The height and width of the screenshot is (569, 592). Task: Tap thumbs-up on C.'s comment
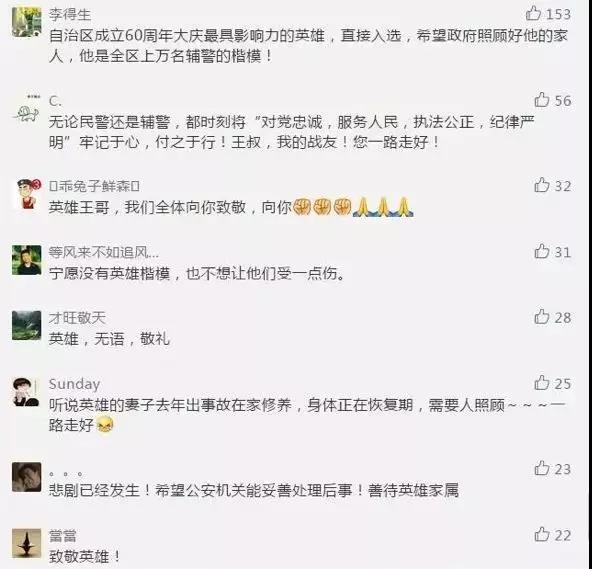541,100
